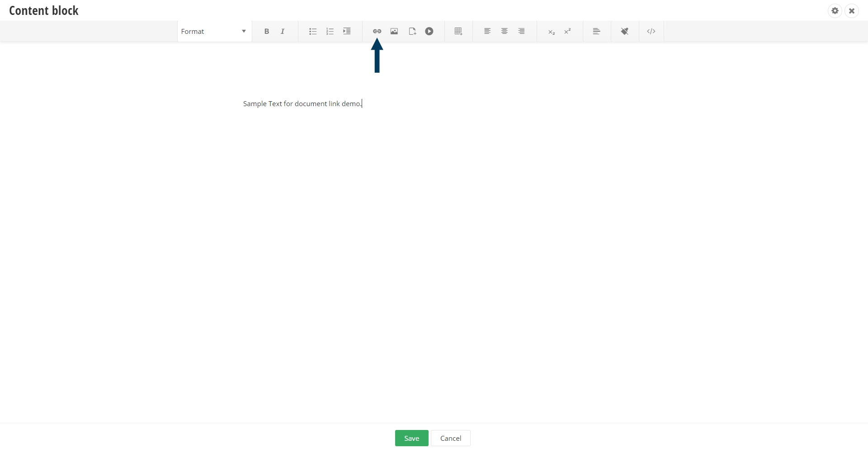Insert a numbered list

[330, 31]
